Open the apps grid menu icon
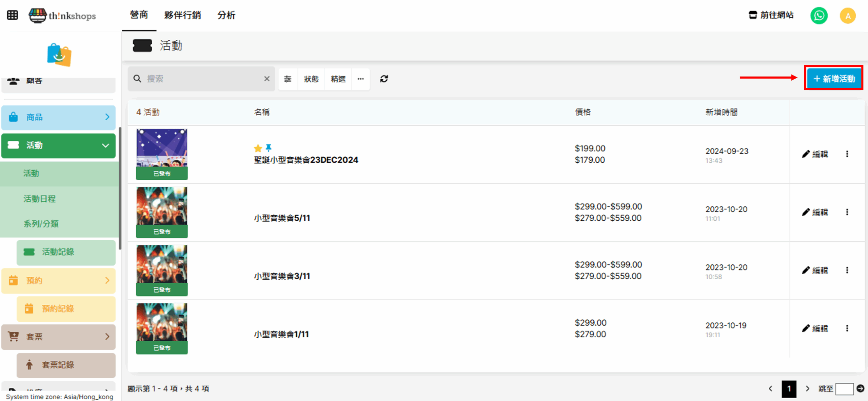868x401 pixels. (13, 15)
